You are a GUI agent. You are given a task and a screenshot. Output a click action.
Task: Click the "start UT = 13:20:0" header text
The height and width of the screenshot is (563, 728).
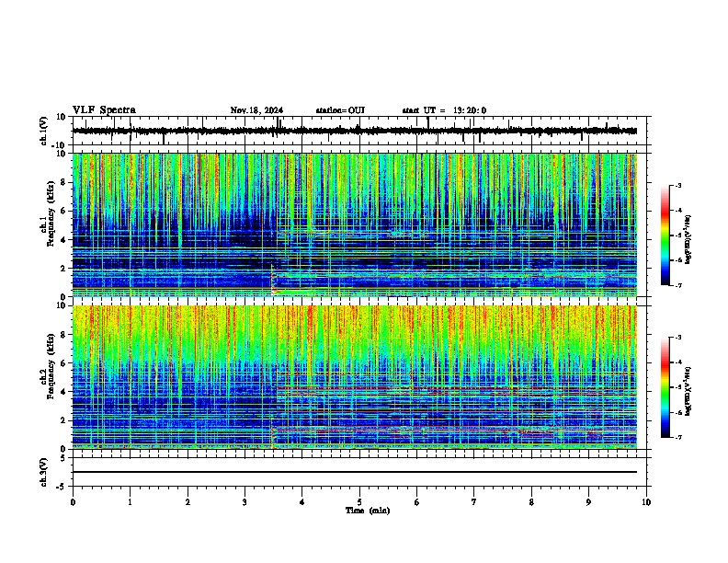coord(444,110)
